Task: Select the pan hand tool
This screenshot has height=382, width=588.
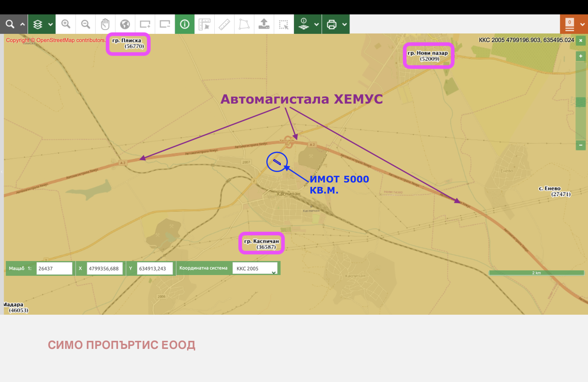Action: click(x=105, y=24)
